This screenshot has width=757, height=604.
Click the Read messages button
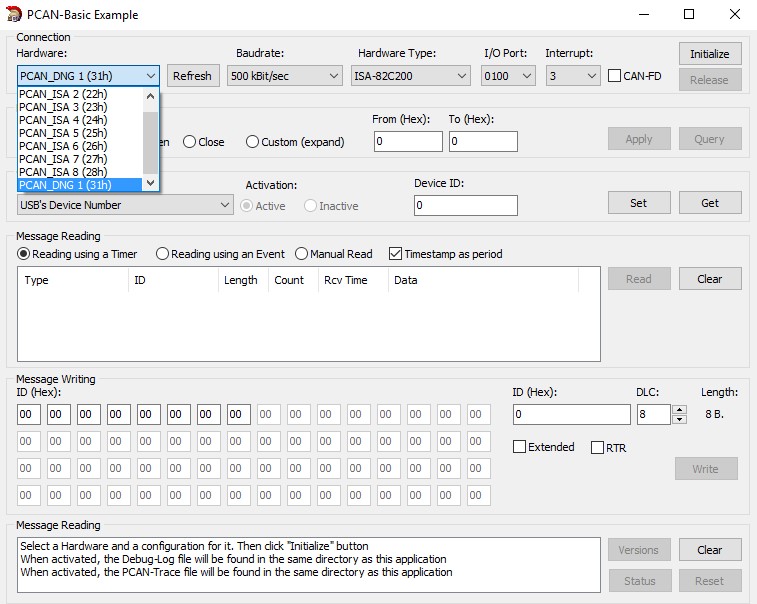(639, 279)
